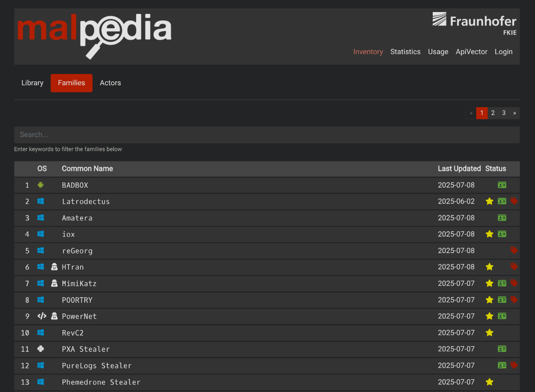Click the green card icon for PXA Stealer
Screen dimensions: 535x392
pyautogui.click(x=502, y=349)
